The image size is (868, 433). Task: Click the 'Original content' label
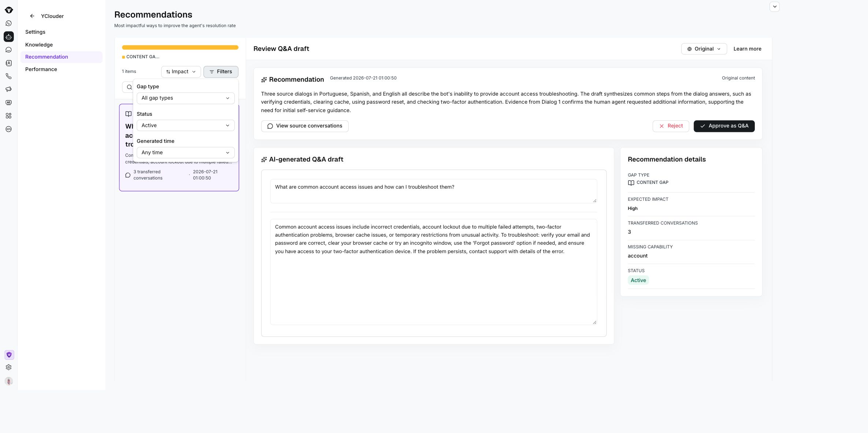coord(738,78)
